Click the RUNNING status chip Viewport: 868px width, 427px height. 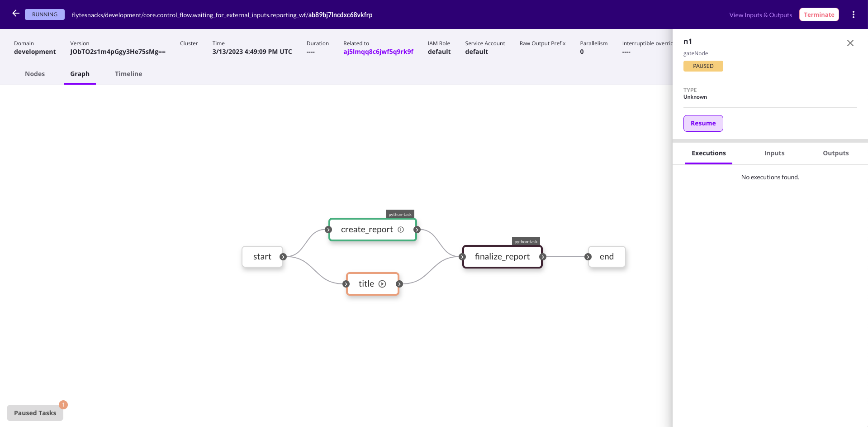pos(44,14)
